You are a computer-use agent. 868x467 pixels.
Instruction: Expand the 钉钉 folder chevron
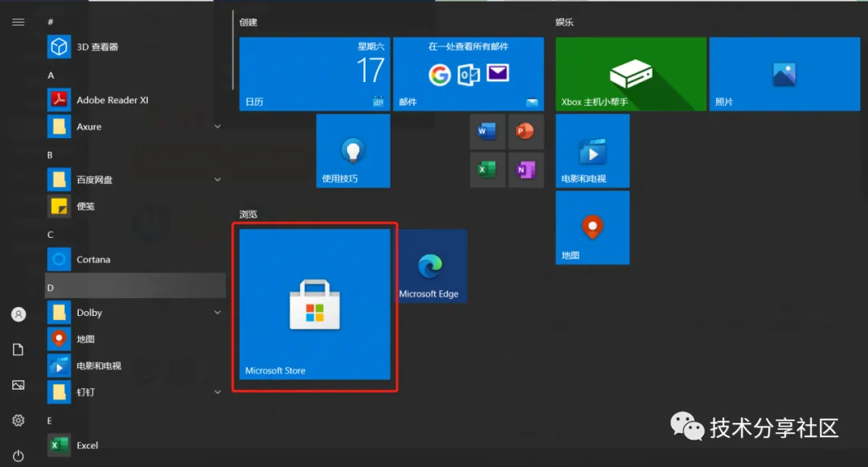[x=218, y=392]
